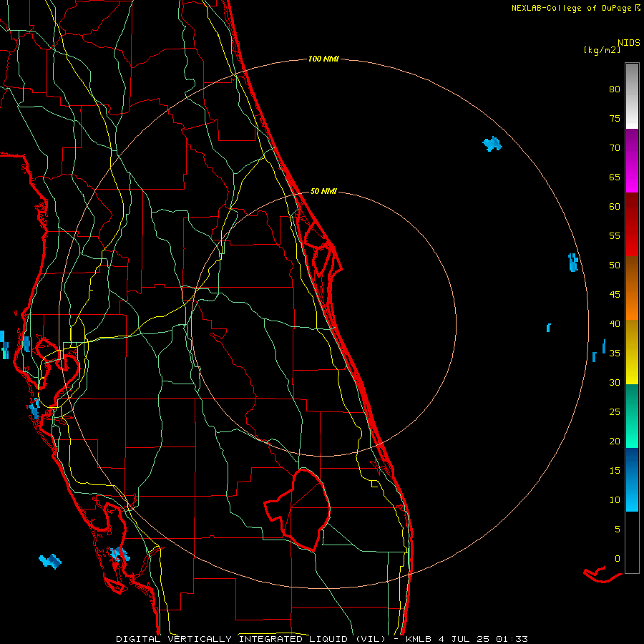This screenshot has height=644, width=644.
Task: Click the scale value 80
Action: pyautogui.click(x=615, y=89)
